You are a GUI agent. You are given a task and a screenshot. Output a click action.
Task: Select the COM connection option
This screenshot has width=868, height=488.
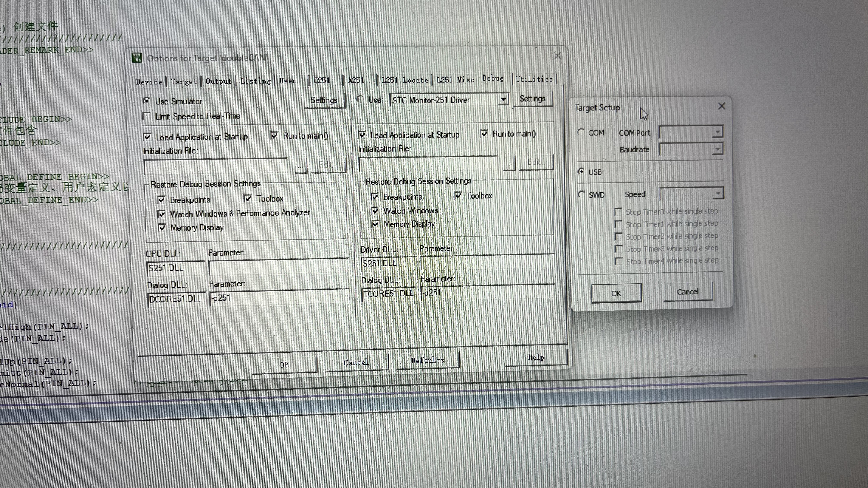point(581,132)
